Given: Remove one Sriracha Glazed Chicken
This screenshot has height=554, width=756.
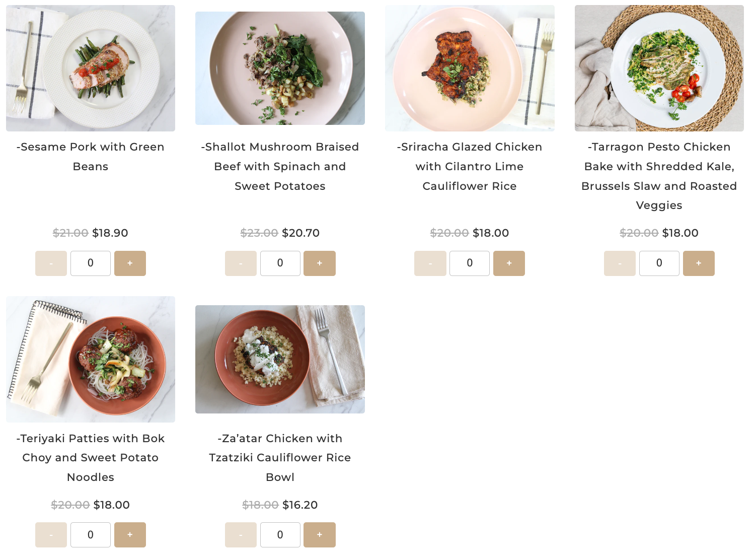Looking at the screenshot, I should coord(430,263).
